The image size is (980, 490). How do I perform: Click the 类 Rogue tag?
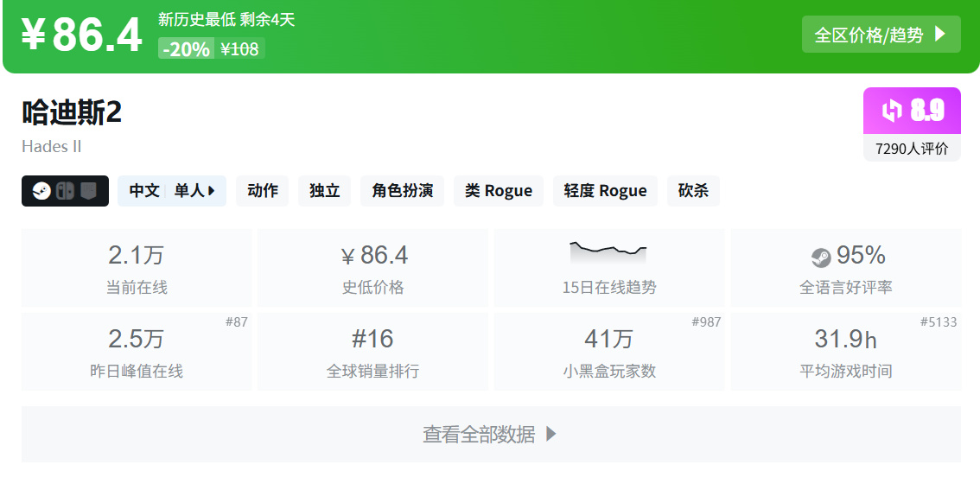pos(499,191)
